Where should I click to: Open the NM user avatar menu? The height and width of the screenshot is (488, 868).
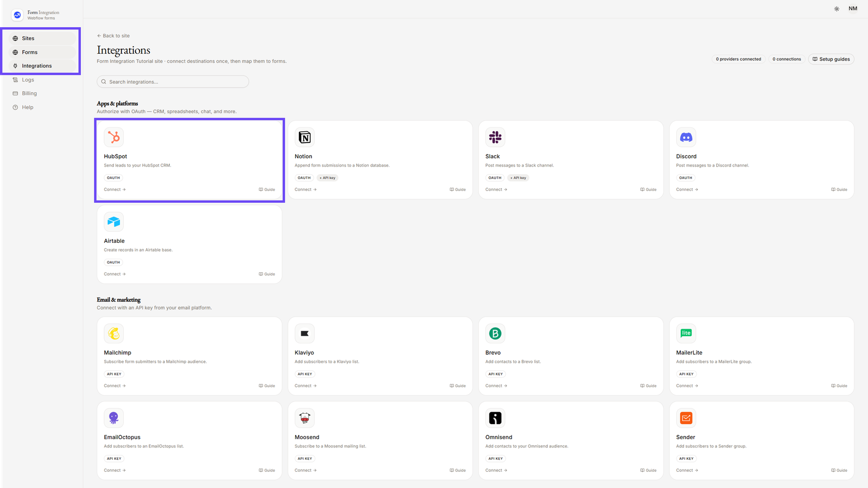pyautogui.click(x=853, y=9)
